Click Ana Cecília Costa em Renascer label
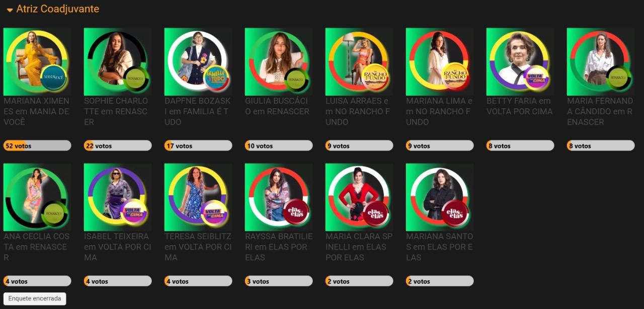 pyautogui.click(x=37, y=247)
